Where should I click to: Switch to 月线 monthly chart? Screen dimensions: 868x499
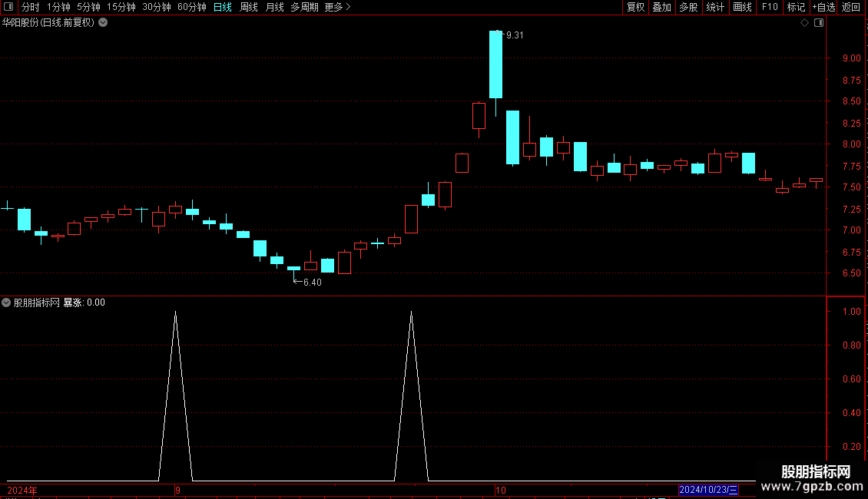click(x=274, y=7)
